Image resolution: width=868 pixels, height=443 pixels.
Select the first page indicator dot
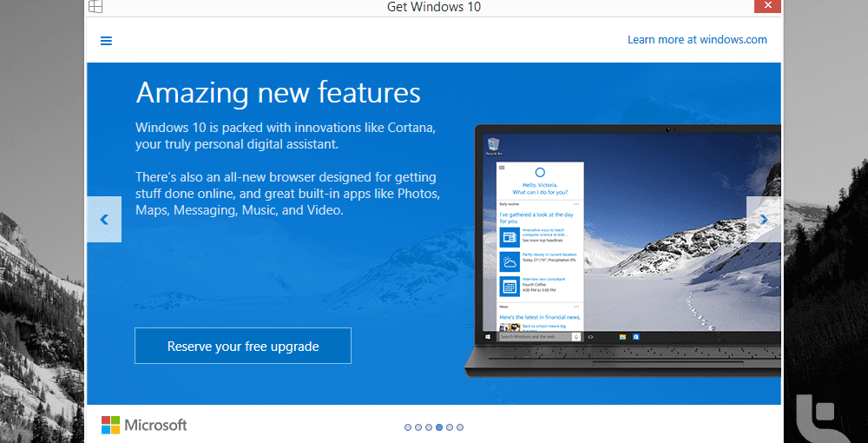click(408, 427)
